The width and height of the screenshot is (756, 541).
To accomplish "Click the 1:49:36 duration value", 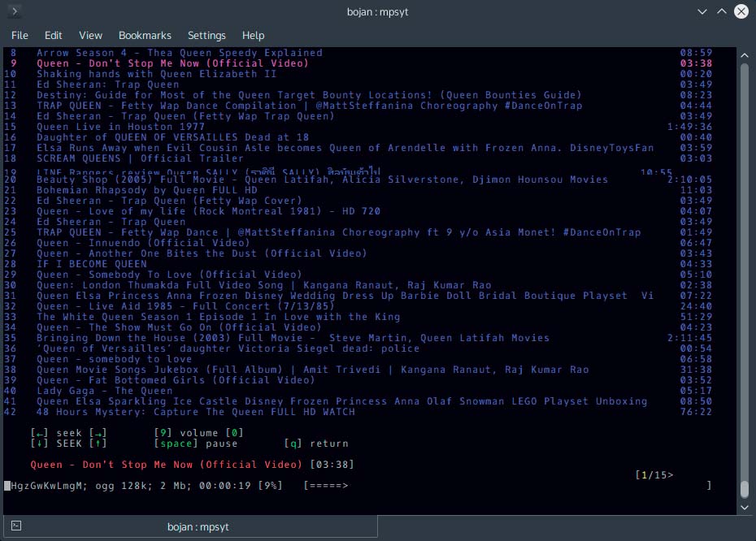I will (x=689, y=127).
